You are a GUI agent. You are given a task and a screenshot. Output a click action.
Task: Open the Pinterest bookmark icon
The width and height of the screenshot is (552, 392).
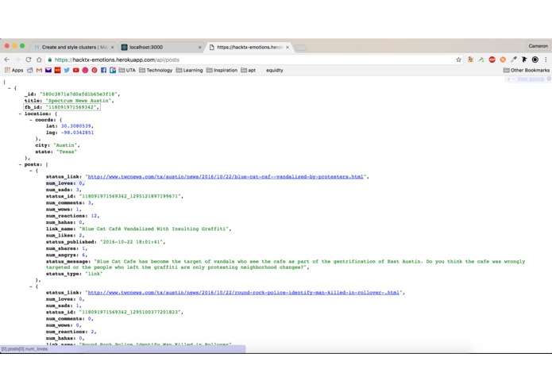click(x=95, y=71)
